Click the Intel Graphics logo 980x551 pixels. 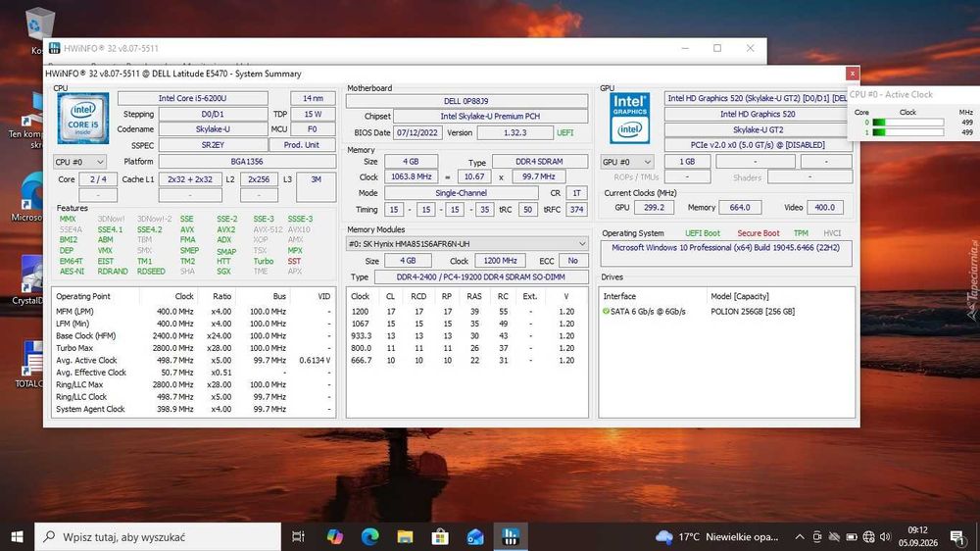tap(629, 119)
